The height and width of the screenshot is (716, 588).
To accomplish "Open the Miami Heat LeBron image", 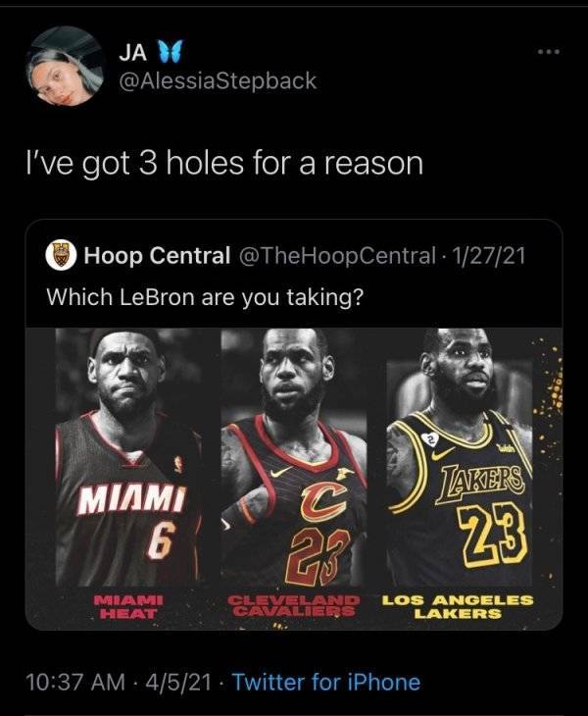I will point(128,457).
